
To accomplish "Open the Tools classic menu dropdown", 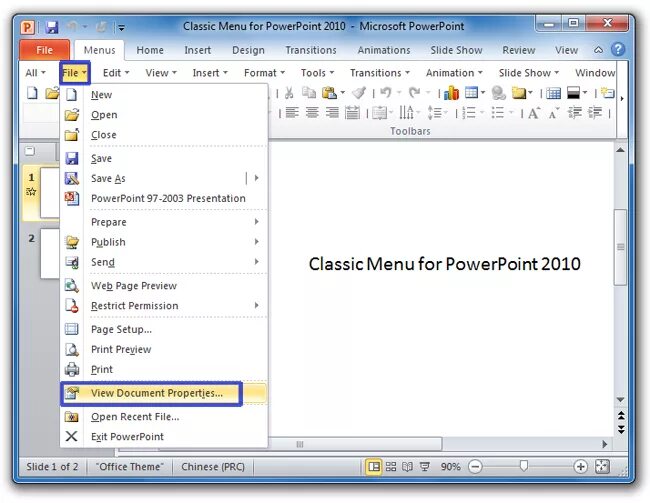I will [x=317, y=73].
